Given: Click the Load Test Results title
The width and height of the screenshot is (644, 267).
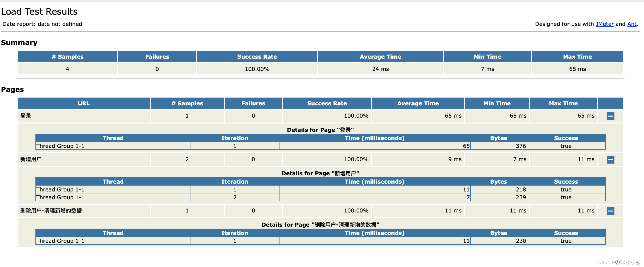Looking at the screenshot, I should [39, 11].
